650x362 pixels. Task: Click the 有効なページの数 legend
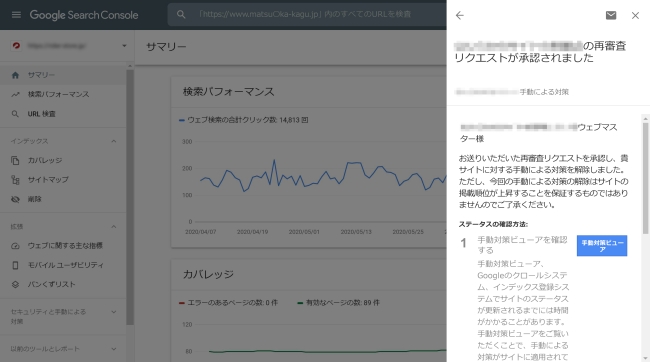[338, 303]
